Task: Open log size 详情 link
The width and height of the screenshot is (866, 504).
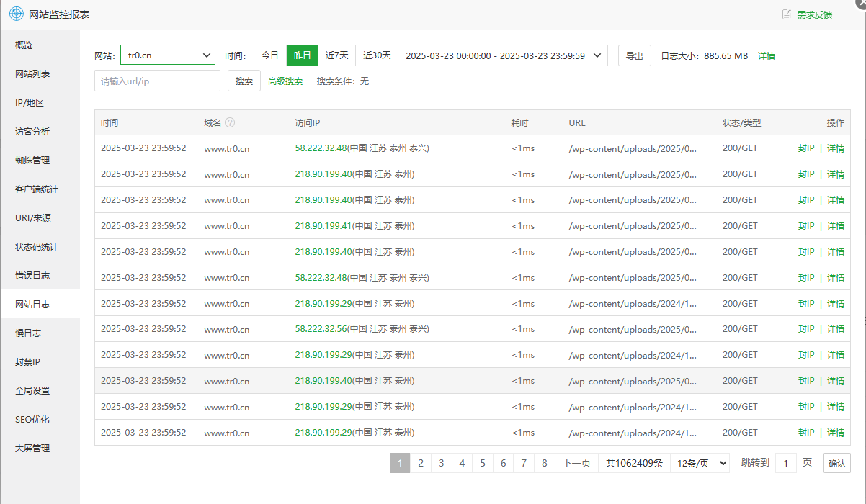Action: click(x=767, y=56)
